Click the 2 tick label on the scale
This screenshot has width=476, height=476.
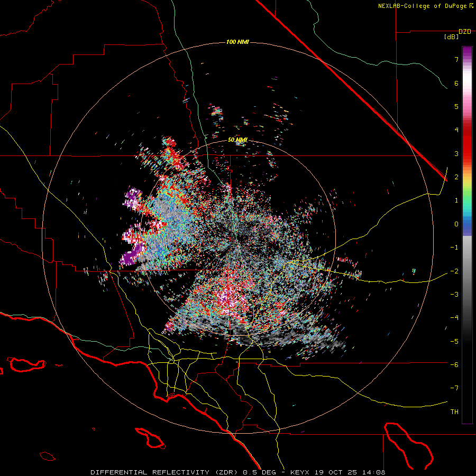(x=456, y=177)
